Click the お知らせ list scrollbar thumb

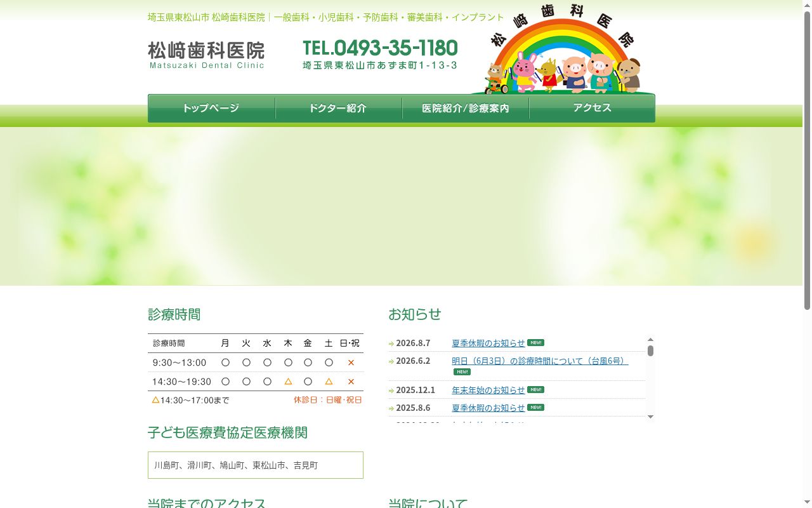coord(650,351)
